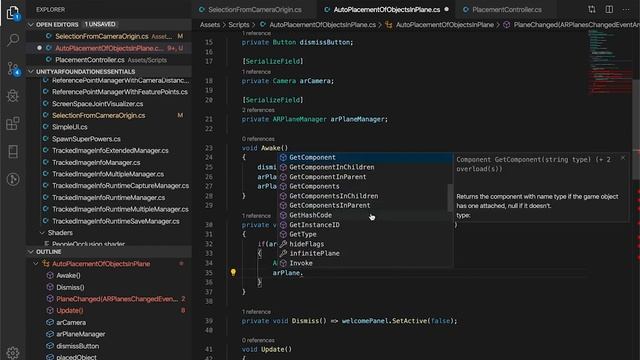This screenshot has height=360, width=640.
Task: Select GetComponentsInParent suggestion
Action: (x=365, y=205)
